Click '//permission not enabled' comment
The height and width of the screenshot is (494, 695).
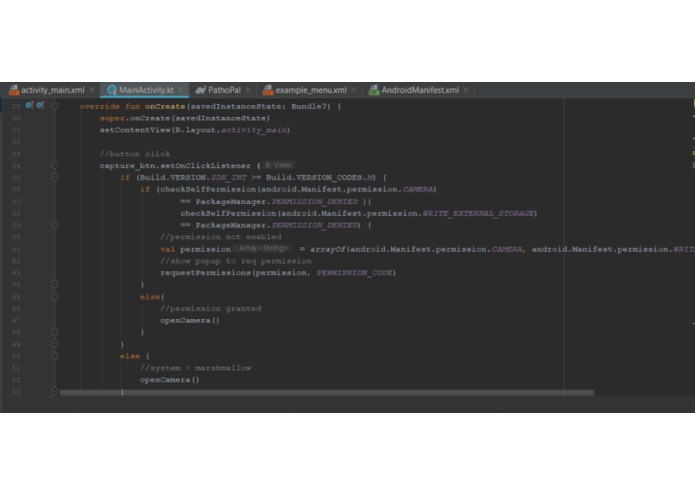(x=221, y=237)
